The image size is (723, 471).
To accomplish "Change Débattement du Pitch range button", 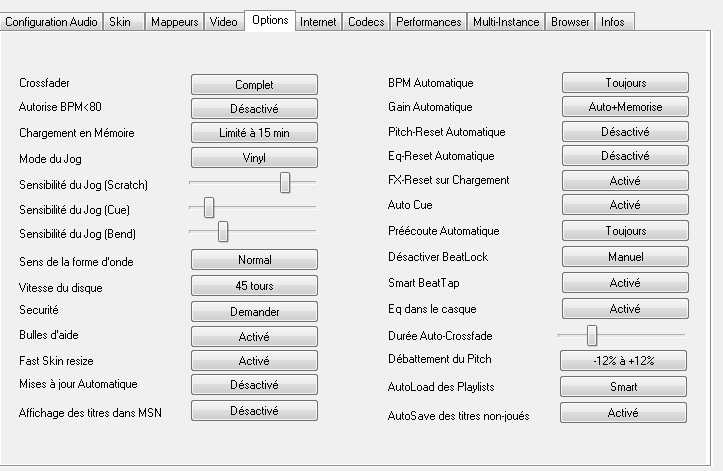I will (x=623, y=361).
